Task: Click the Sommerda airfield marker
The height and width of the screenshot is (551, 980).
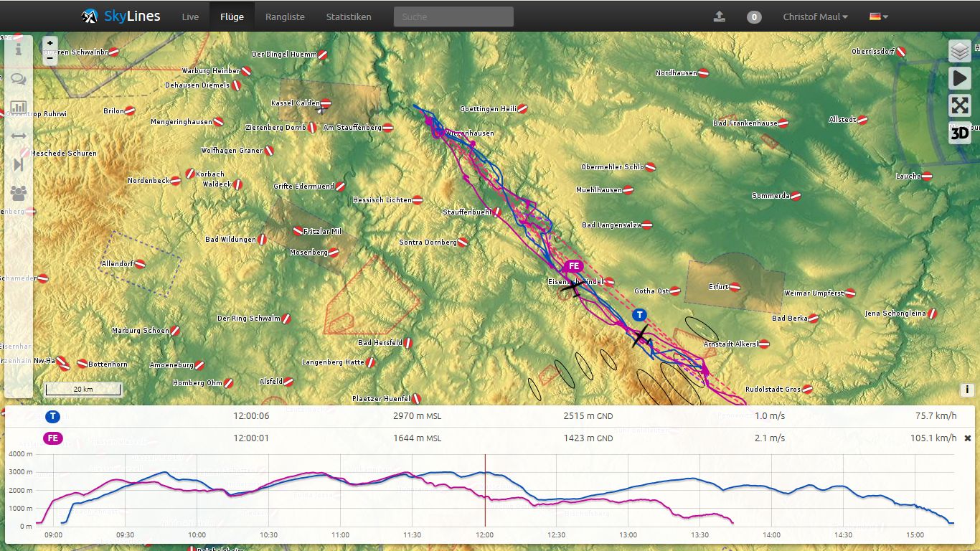Action: coord(796,196)
